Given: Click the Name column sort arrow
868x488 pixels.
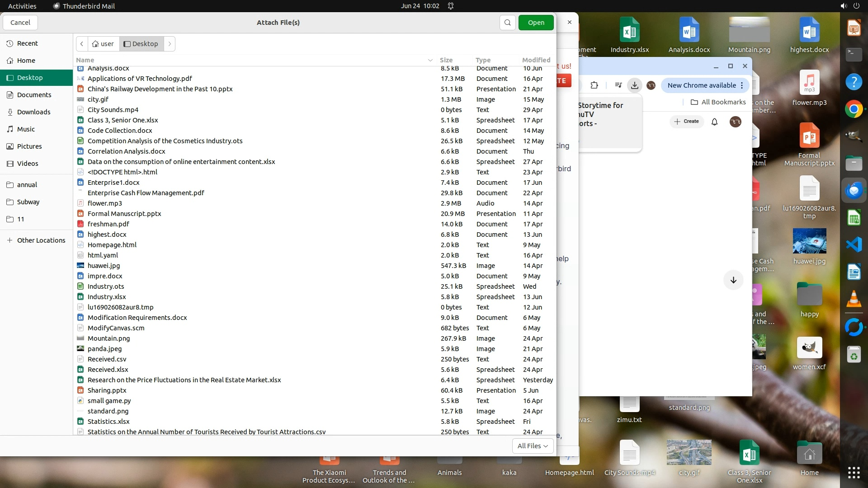Looking at the screenshot, I should click(x=430, y=60).
